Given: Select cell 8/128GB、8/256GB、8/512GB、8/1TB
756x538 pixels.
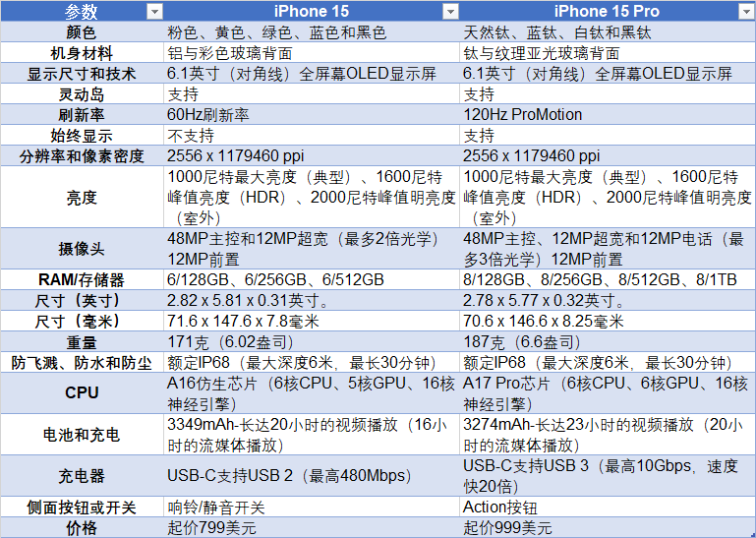Looking at the screenshot, I should pyautogui.click(x=608, y=279).
